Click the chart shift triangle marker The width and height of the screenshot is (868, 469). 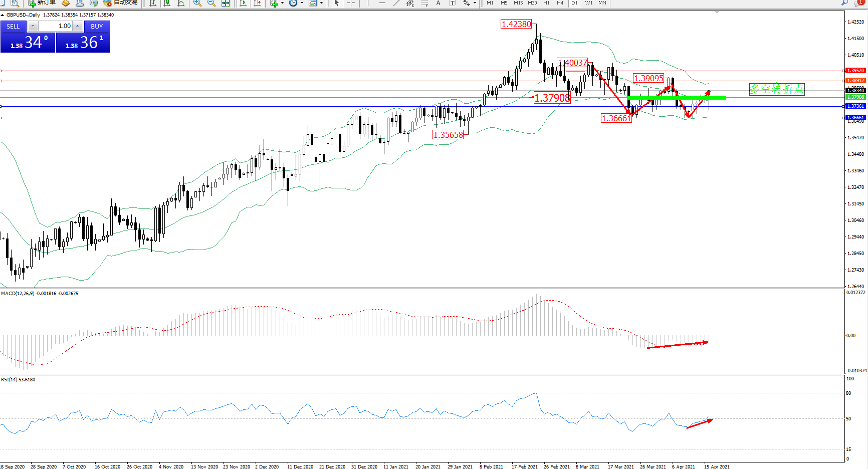pos(717,12)
